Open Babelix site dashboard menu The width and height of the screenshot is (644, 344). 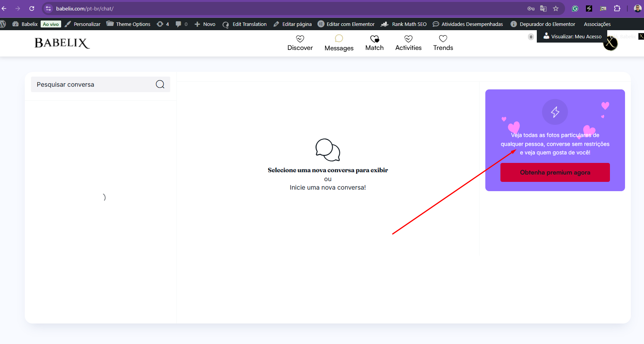tap(25, 24)
